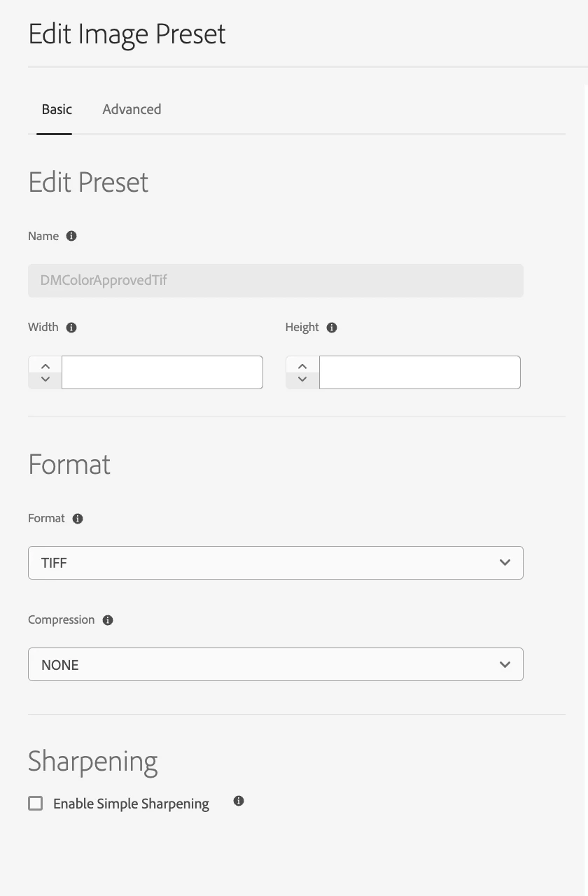The height and width of the screenshot is (896, 588).
Task: Click the chevron on the Format selector
Action: tap(505, 563)
